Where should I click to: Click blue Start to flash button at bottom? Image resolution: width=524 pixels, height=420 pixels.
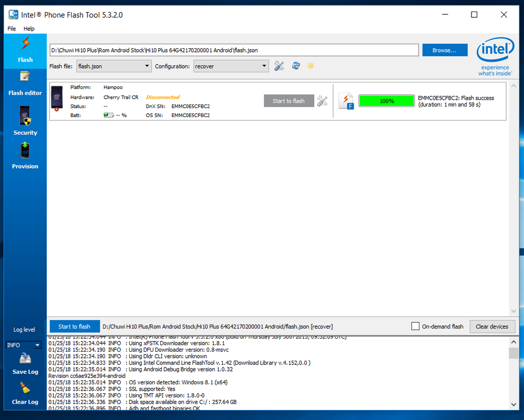[x=75, y=327]
